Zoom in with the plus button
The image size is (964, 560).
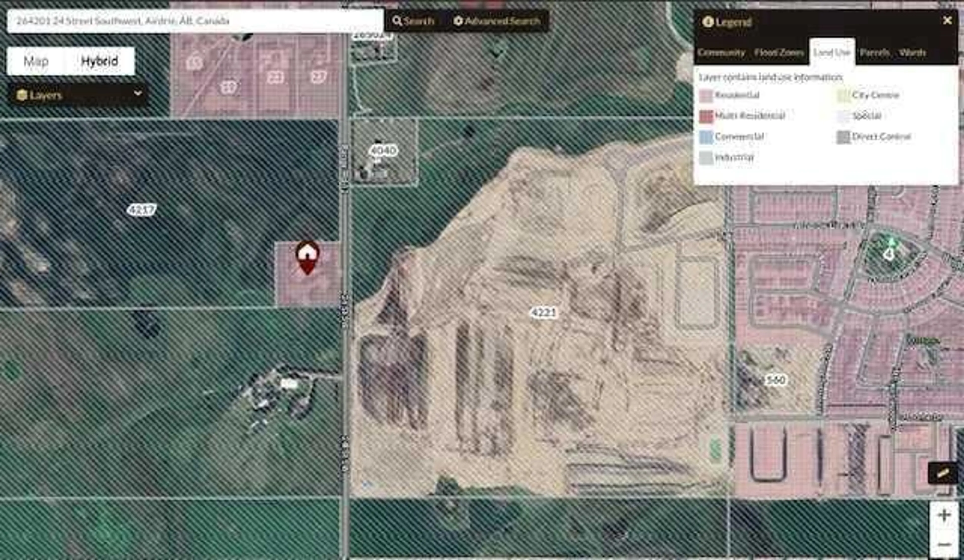click(944, 515)
